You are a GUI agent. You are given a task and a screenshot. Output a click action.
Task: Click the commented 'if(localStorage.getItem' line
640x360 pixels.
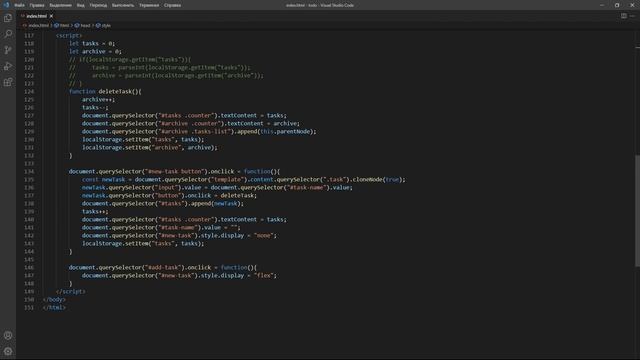tap(130, 60)
